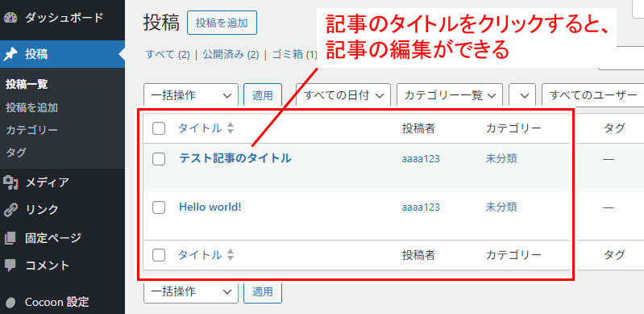644x314 pixels.
Task: Open ダッシュボード in the sidebar menu
Action: click(x=64, y=18)
